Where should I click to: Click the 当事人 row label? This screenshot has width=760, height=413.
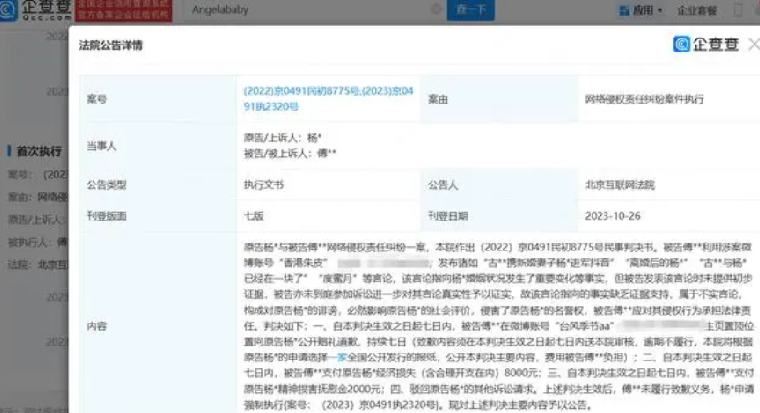pos(101,145)
